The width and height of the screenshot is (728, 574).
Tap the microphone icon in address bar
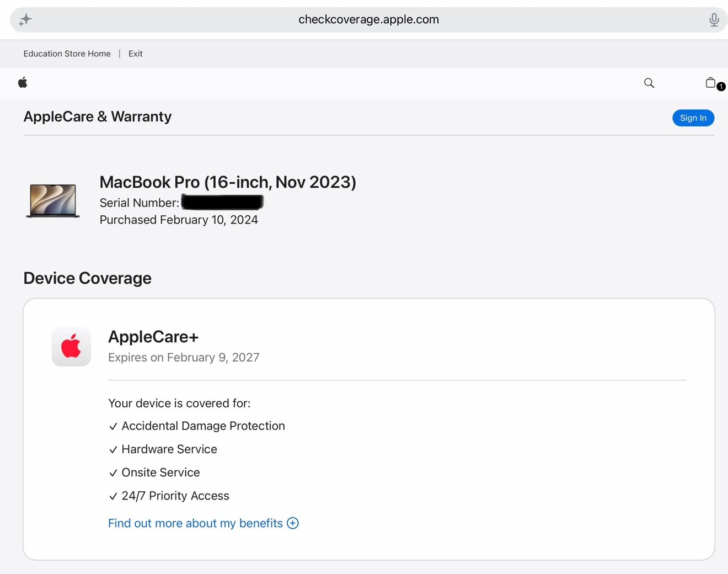[714, 20]
